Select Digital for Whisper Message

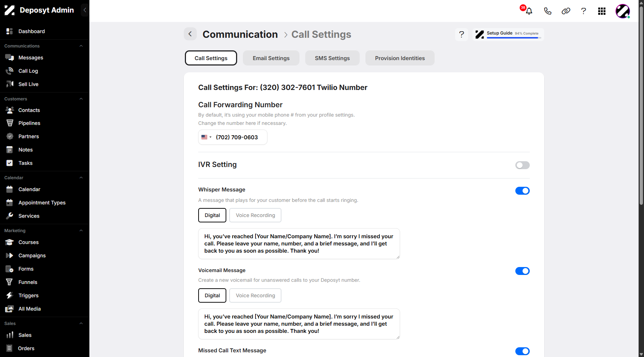[x=212, y=215]
